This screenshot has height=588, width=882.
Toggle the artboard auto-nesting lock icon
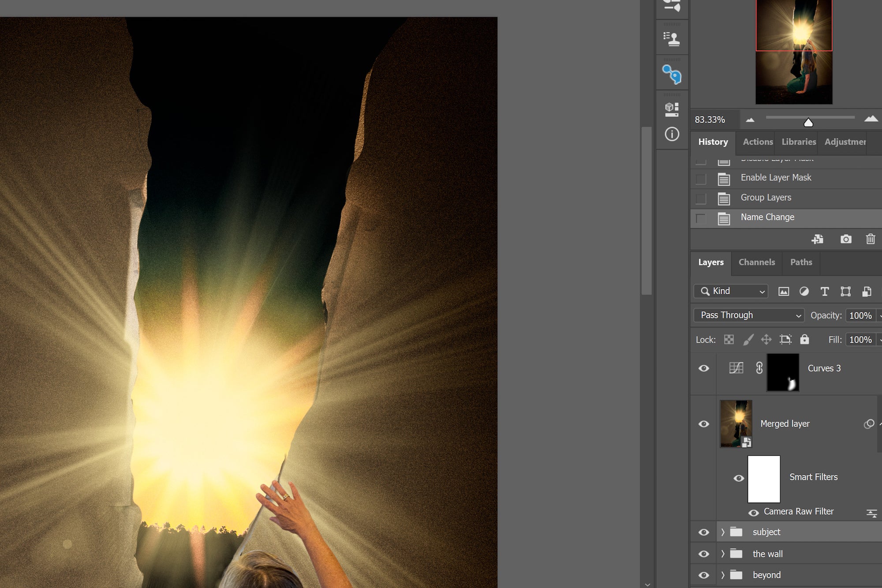[785, 339]
